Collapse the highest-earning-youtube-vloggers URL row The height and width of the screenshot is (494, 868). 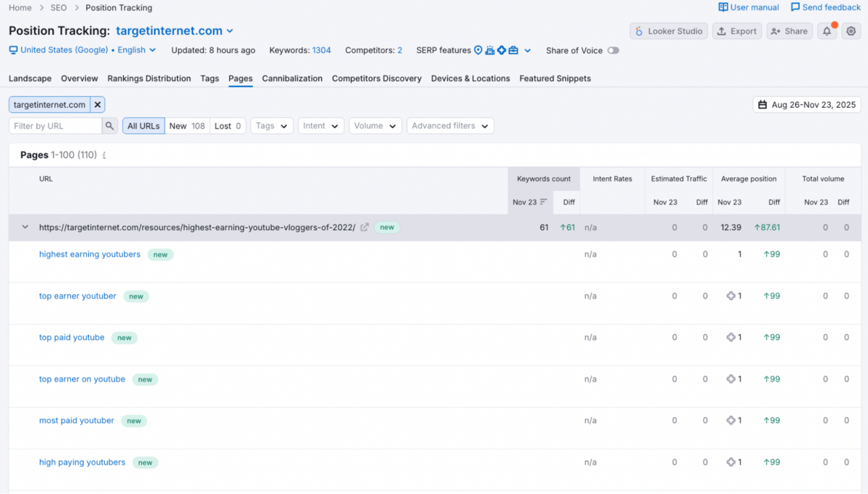[x=25, y=227]
